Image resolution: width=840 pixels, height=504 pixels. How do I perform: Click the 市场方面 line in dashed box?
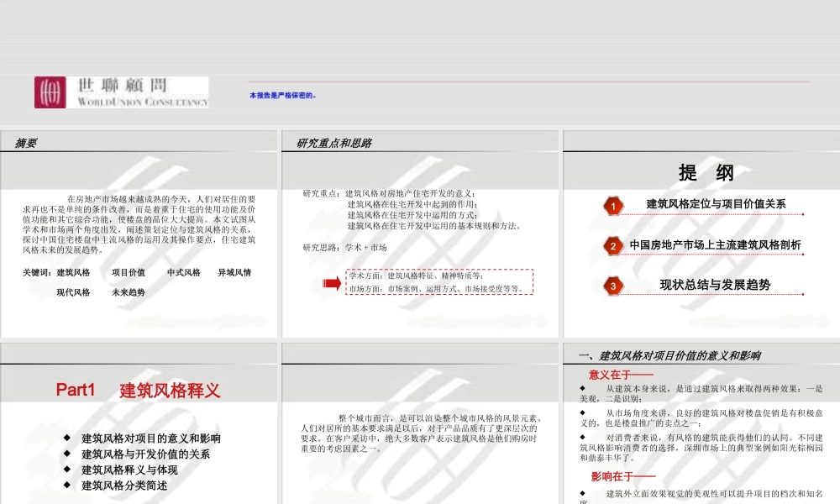436,289
